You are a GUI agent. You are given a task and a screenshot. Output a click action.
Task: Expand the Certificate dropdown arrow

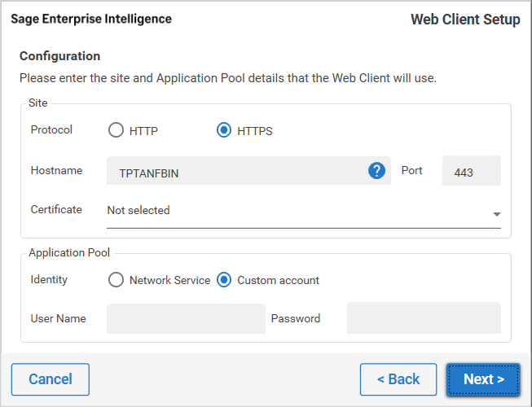coord(496,214)
